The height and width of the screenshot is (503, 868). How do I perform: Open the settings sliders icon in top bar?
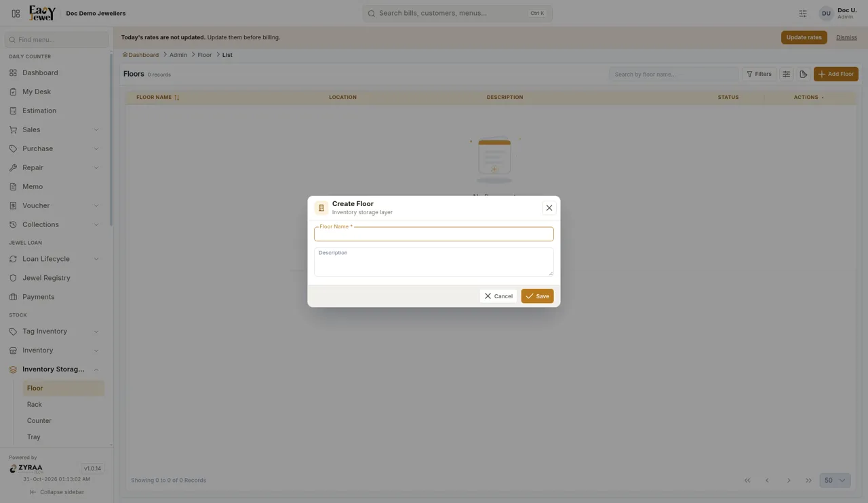pos(803,13)
